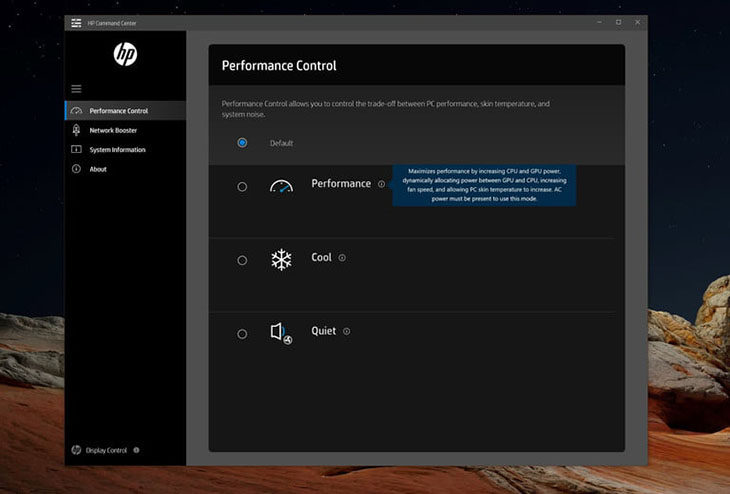
Task: Click the About info icon in sidebar
Action: (76, 169)
